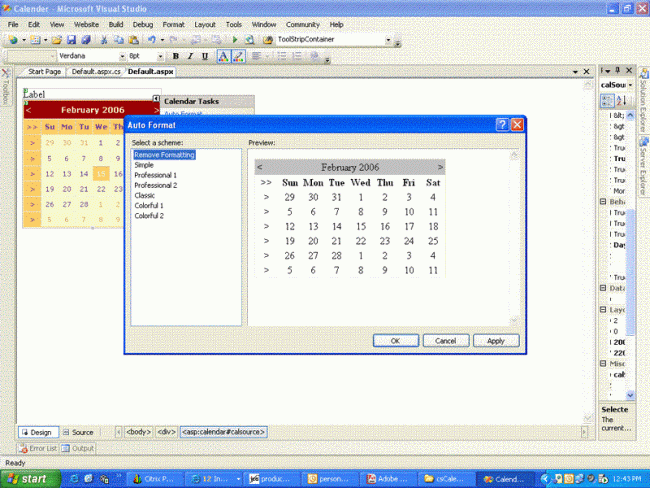Viewport: 650px width, 488px height.
Task: Switch to Design view
Action: pyautogui.click(x=38, y=432)
